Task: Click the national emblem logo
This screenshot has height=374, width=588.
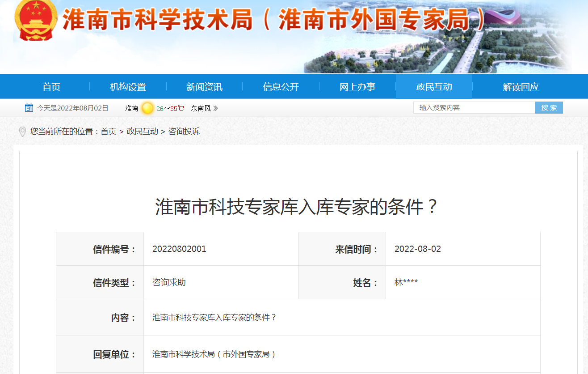Action: tap(35, 20)
